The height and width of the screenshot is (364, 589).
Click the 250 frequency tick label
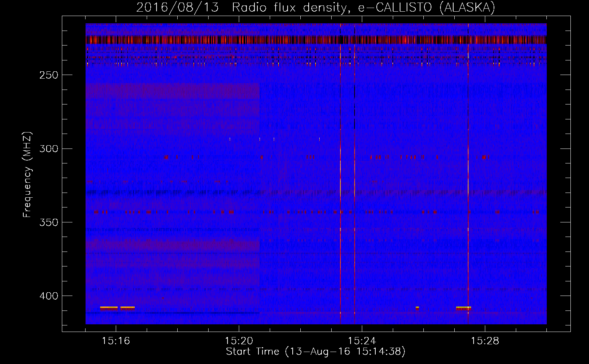click(49, 75)
